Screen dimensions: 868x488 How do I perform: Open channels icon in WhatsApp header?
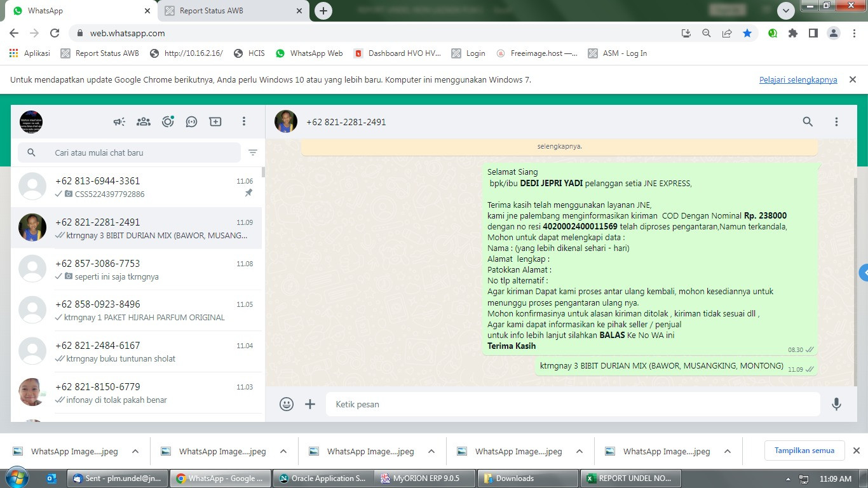pos(191,121)
